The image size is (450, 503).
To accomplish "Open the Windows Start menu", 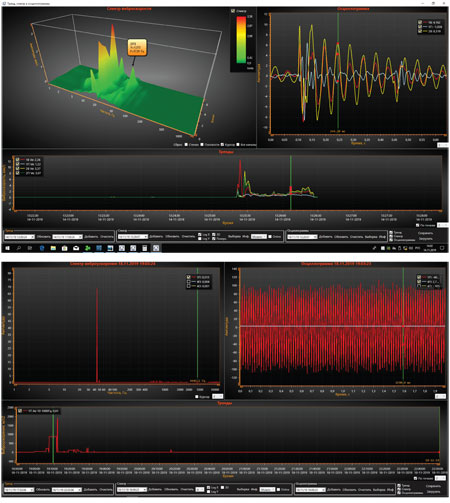I will (x=7, y=248).
